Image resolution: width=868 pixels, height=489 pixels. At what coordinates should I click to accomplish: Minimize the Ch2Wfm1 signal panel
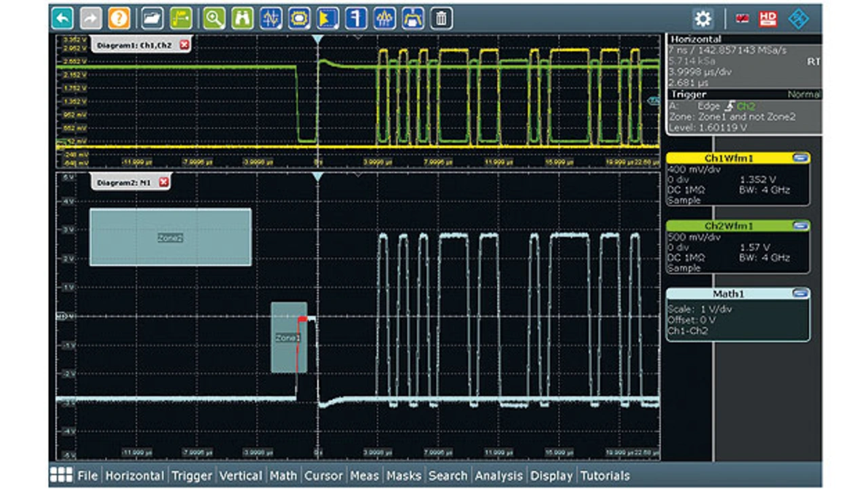[x=800, y=226]
